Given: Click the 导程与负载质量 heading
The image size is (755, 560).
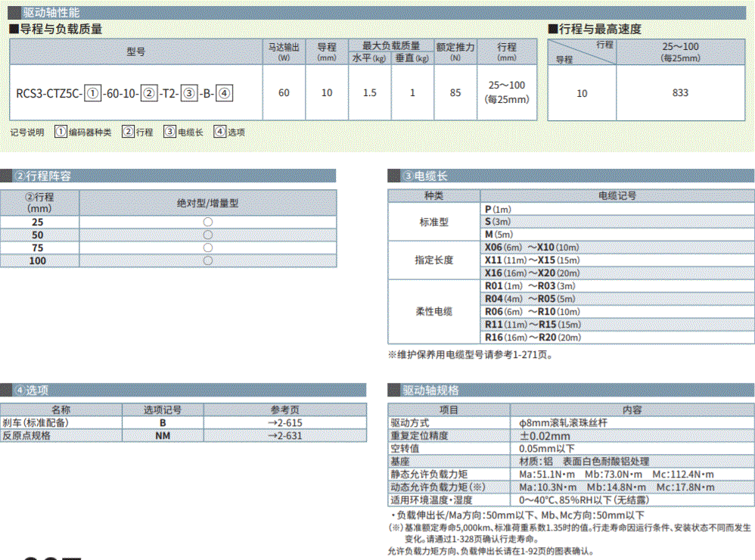Looking at the screenshot, I should click(x=56, y=29).
